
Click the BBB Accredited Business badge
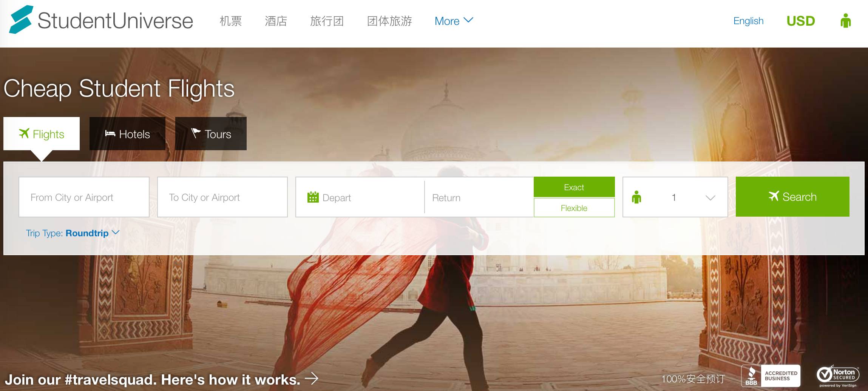tap(771, 375)
